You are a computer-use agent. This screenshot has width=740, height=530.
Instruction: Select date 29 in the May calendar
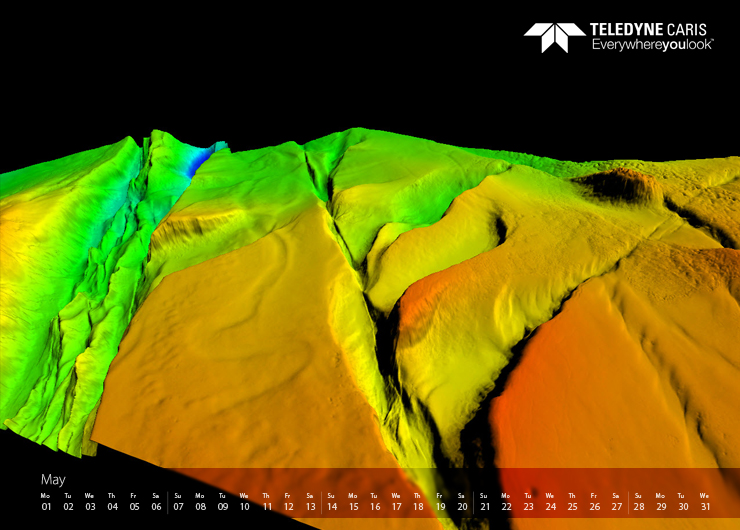pyautogui.click(x=661, y=507)
